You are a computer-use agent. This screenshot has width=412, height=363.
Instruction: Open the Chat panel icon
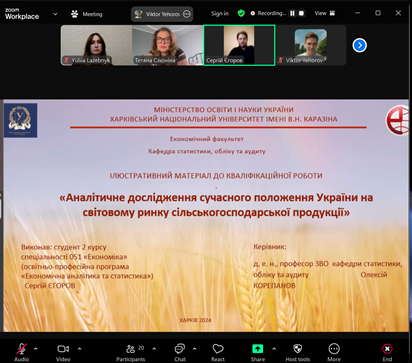[180, 349]
